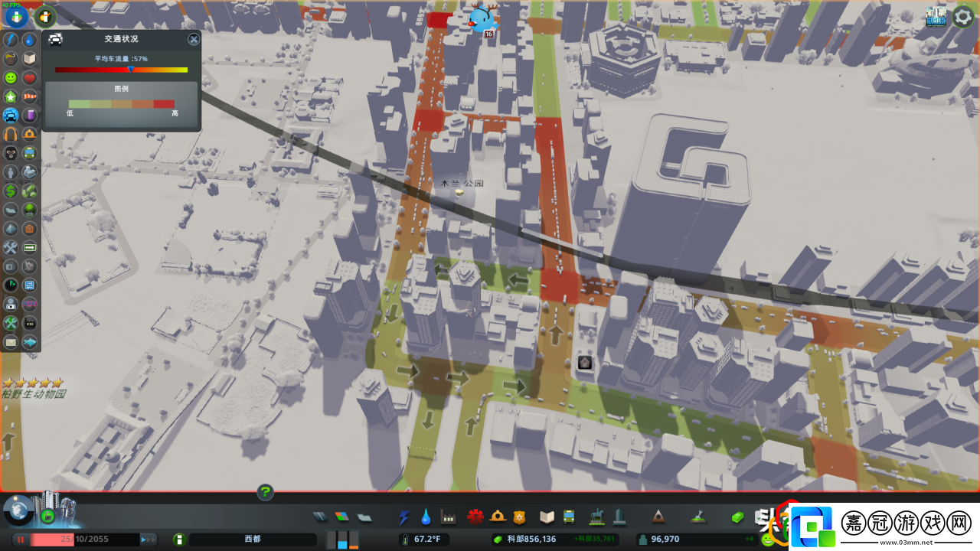Open the areas globe view button
Image resolution: width=980 pixels, height=551 pixels.
tap(18, 510)
